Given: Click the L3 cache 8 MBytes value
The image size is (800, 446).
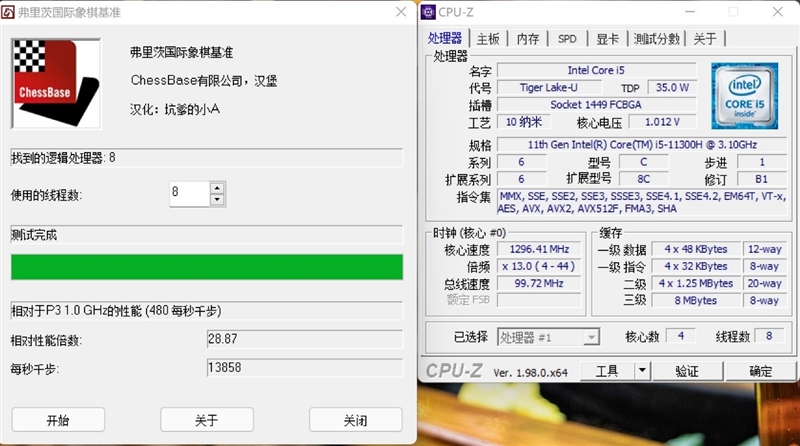Looking at the screenshot, I should [696, 301].
